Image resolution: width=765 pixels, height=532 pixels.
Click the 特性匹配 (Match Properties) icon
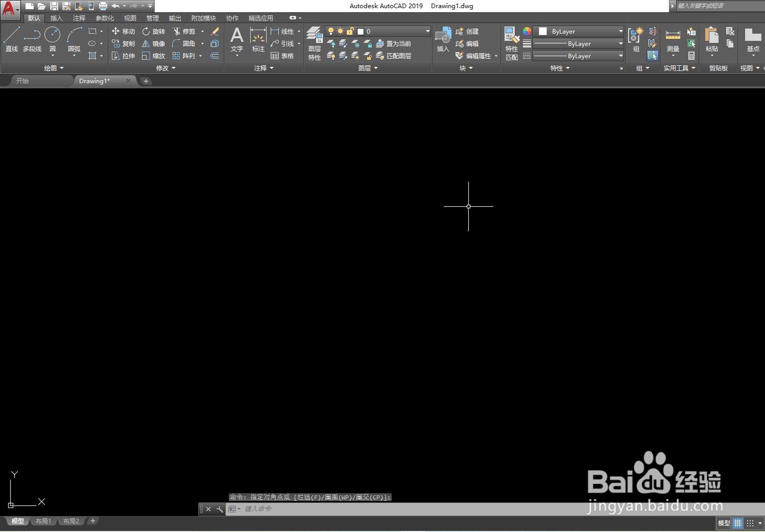click(x=512, y=43)
